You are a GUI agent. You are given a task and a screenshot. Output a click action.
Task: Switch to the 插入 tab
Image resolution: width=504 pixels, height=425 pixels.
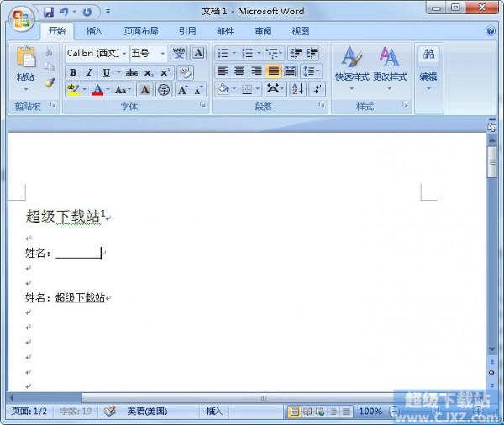[x=94, y=31]
